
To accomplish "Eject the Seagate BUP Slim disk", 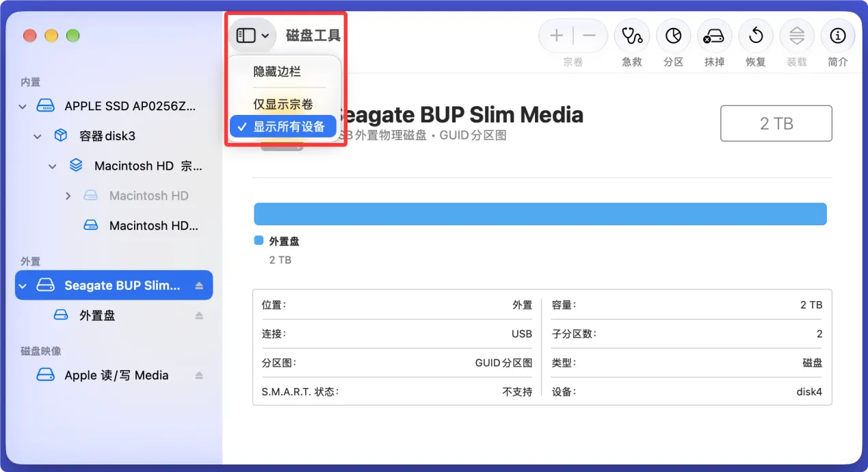I will pyautogui.click(x=199, y=285).
